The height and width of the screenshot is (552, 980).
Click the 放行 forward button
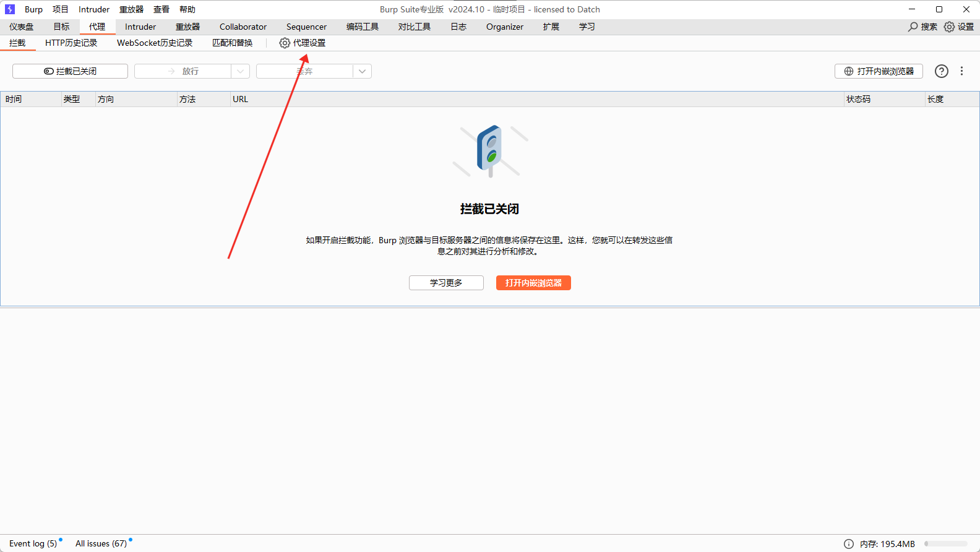click(x=183, y=71)
